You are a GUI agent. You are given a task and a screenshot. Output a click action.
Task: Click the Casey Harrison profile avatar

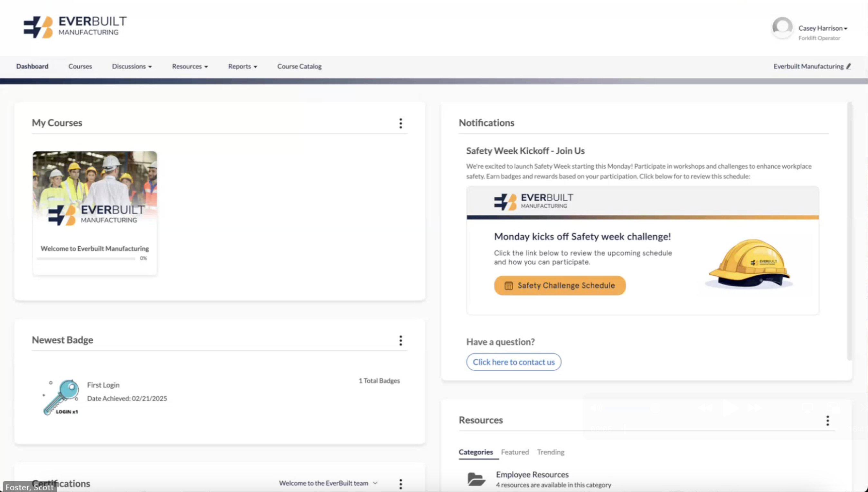tap(782, 28)
